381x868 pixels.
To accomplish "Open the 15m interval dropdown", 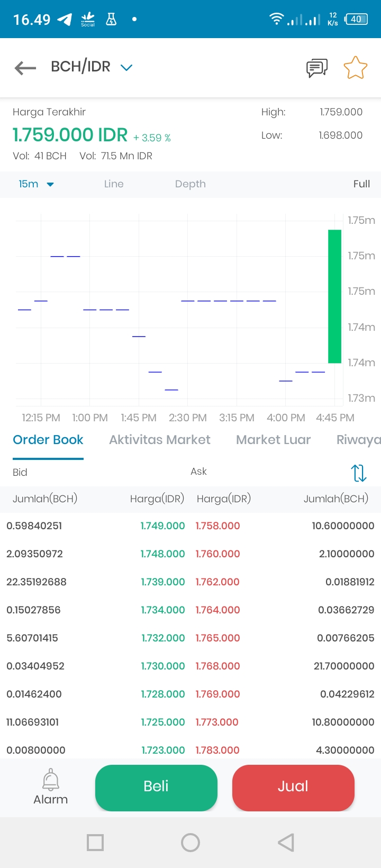I will tap(37, 184).
